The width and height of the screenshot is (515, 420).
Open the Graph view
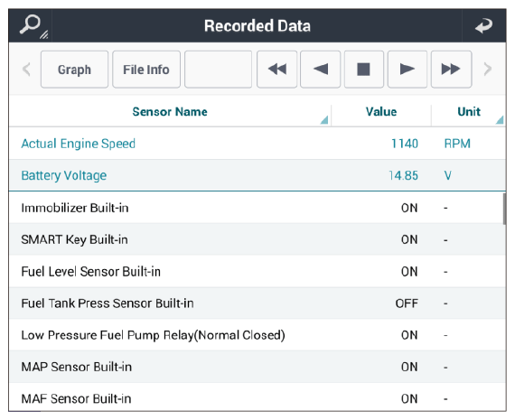(74, 70)
